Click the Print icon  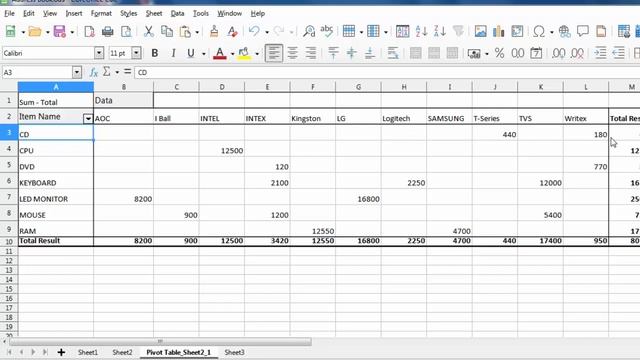click(107, 31)
